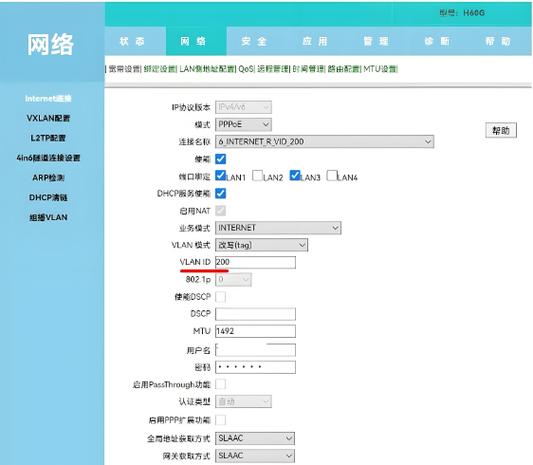
Task: Check the LAN2 port binding checkbox
Action: click(257, 175)
